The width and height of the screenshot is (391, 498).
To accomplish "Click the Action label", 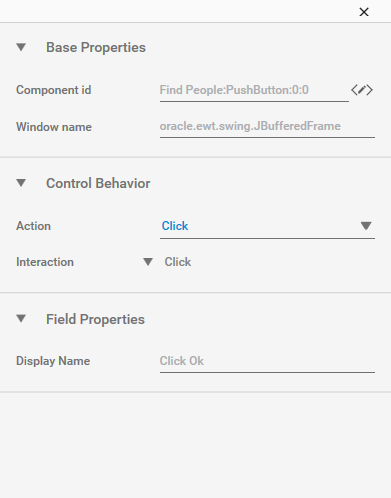I will 33,226.
